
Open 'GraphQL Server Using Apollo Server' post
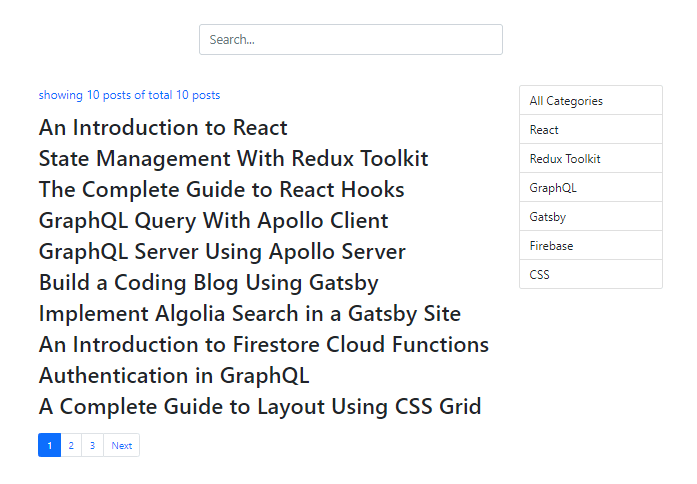(x=222, y=252)
